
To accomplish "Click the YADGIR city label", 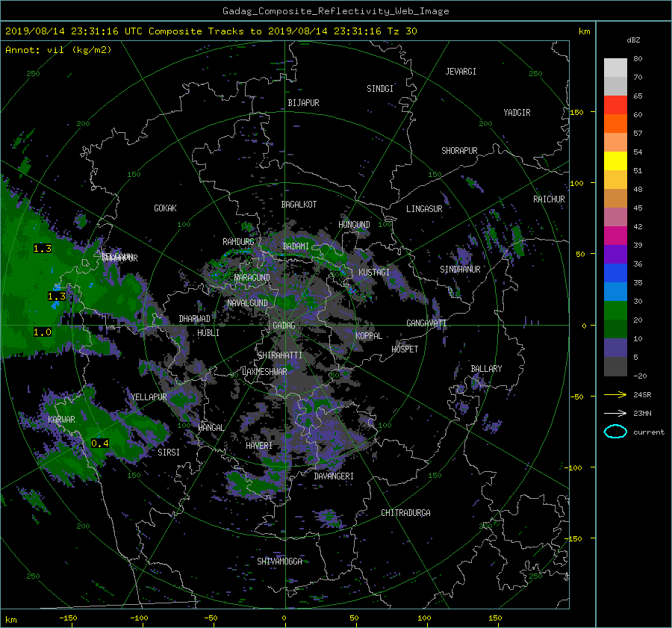I will [x=517, y=113].
